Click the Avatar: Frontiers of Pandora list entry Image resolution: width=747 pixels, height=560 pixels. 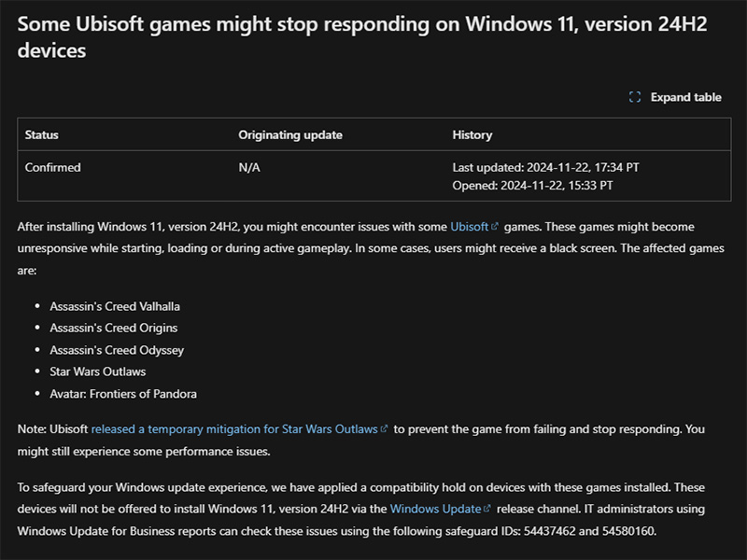pyautogui.click(x=123, y=393)
